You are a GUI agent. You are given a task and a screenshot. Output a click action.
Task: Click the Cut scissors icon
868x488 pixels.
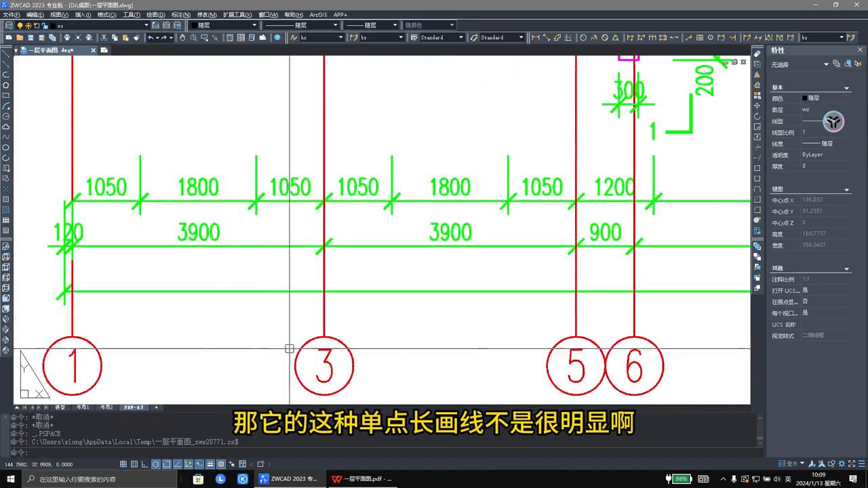pyautogui.click(x=104, y=37)
